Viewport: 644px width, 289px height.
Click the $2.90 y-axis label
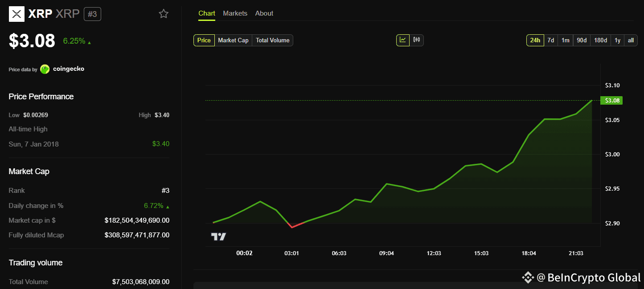click(x=612, y=224)
